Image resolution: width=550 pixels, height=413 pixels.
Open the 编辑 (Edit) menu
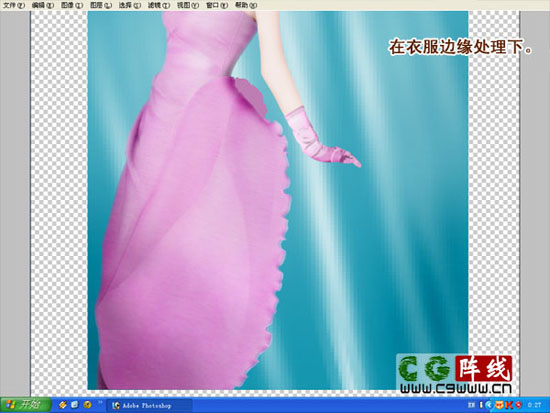43,5
